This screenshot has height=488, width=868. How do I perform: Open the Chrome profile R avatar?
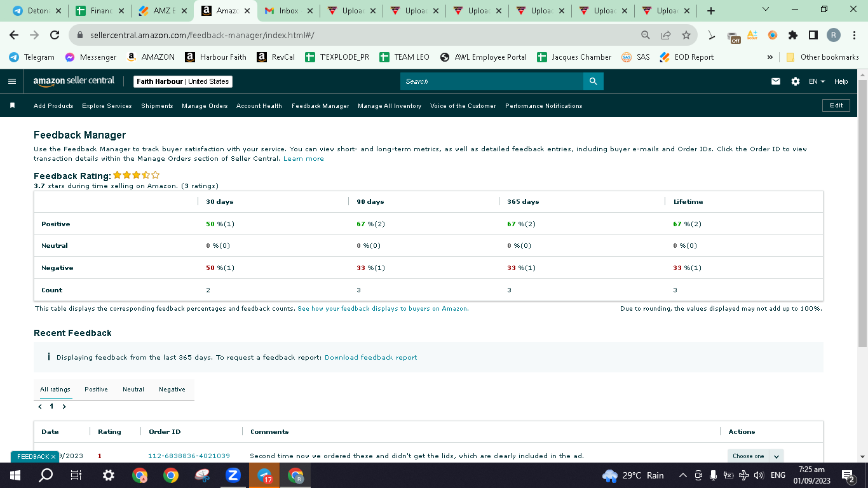833,35
